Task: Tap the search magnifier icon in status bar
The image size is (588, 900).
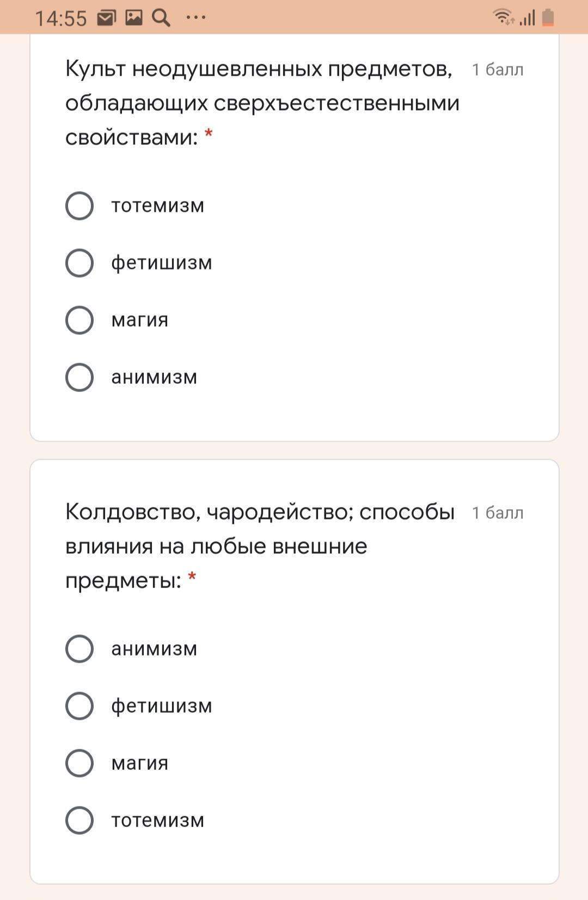Action: pos(161,18)
